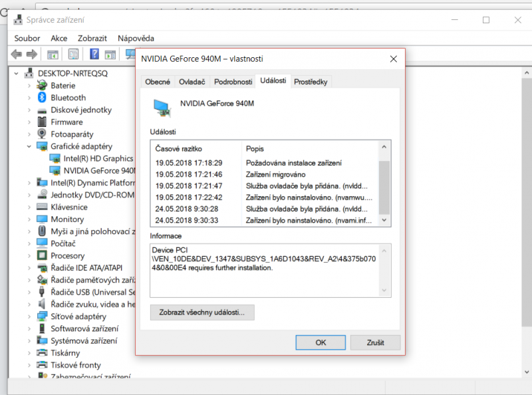The height and width of the screenshot is (395, 532).
Task: Click the Časové razítko column header
Action: coord(197,149)
